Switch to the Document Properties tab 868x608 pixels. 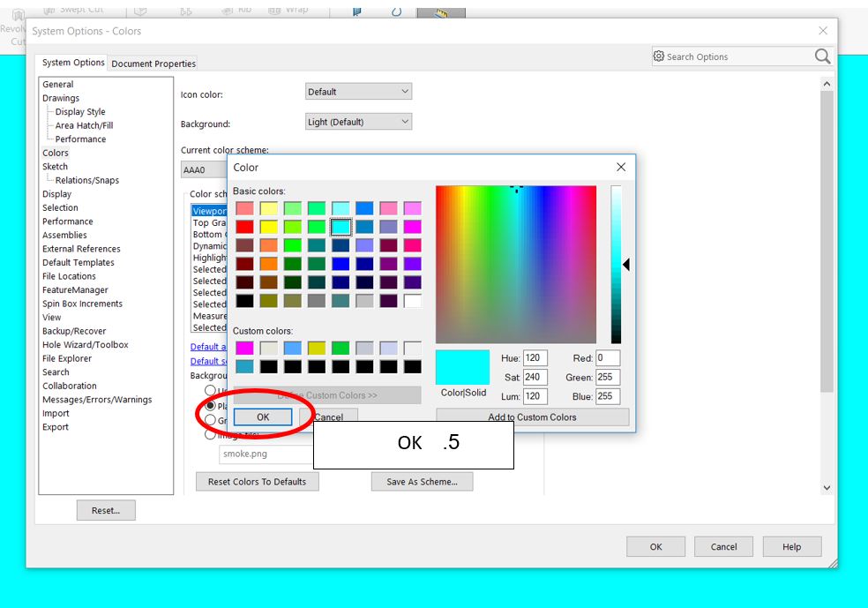153,64
